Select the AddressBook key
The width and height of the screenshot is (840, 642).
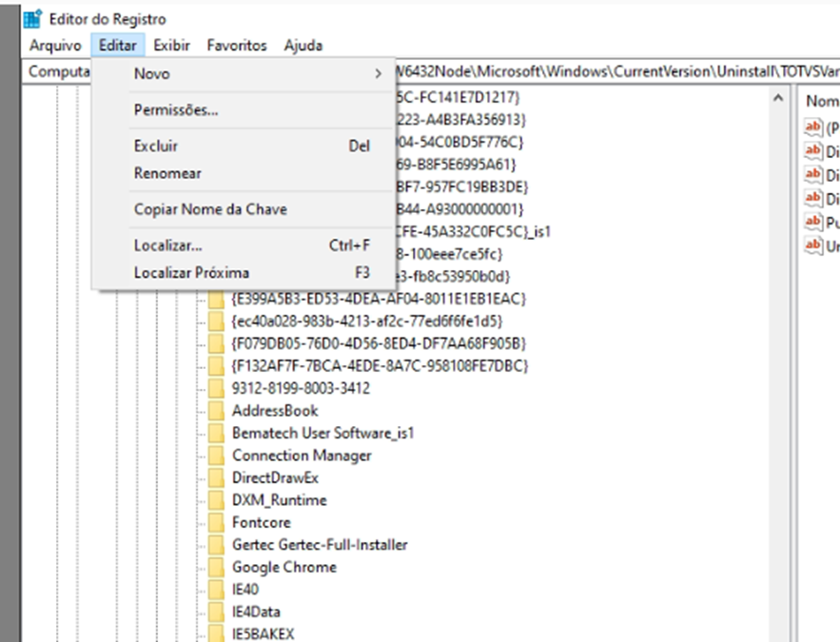[x=275, y=411]
